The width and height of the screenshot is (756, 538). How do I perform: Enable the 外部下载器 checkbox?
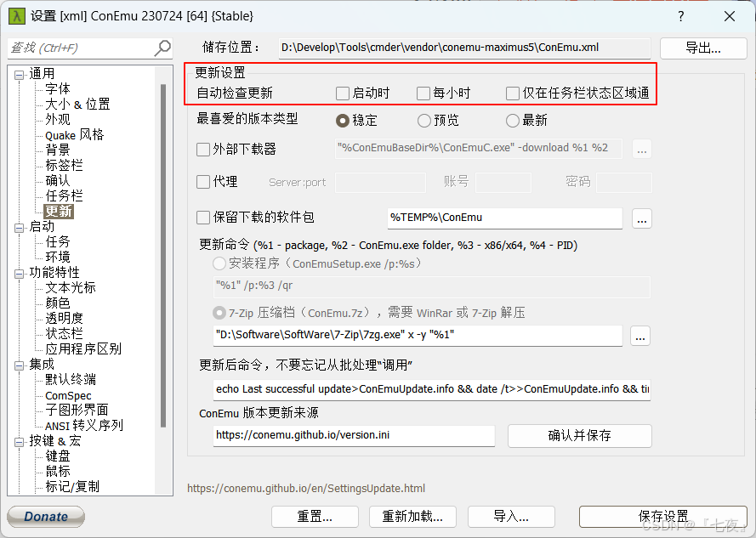203,150
